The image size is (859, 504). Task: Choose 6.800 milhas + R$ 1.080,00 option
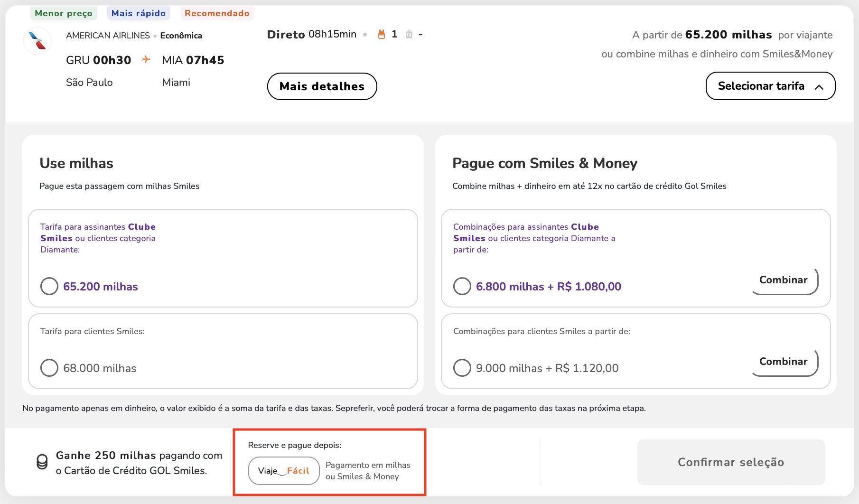(462, 286)
